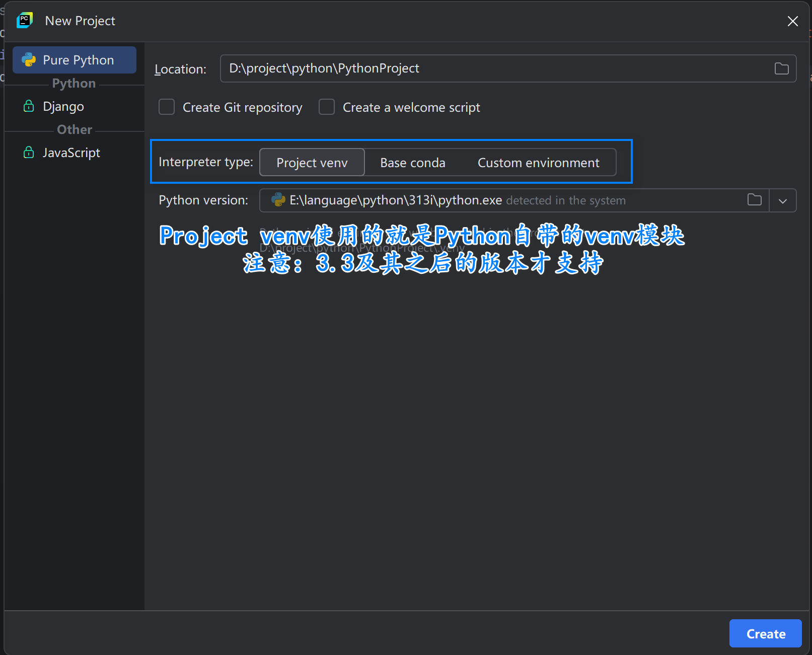Click the Python version: label
The width and height of the screenshot is (812, 655).
click(x=203, y=200)
